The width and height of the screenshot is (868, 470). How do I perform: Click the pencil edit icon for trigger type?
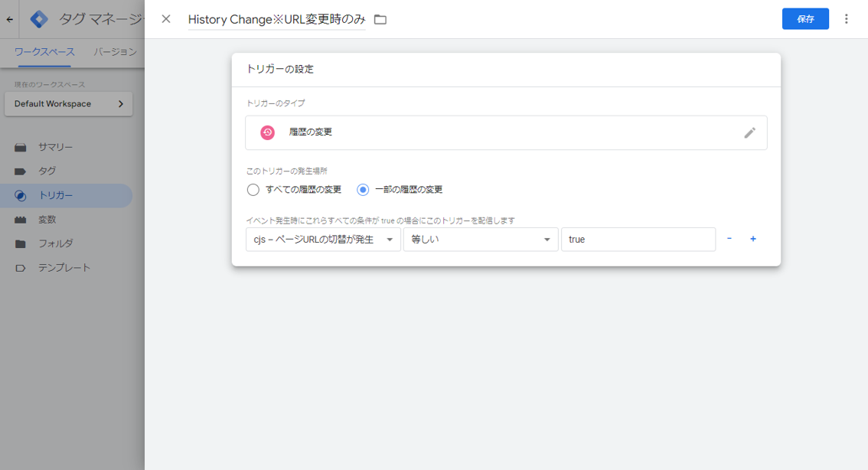pos(749,132)
